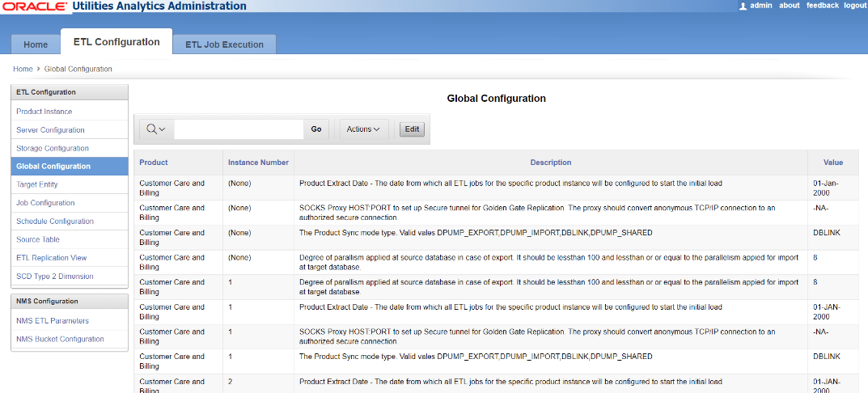This screenshot has width=868, height=393.
Task: Click the Edit button
Action: 412,129
